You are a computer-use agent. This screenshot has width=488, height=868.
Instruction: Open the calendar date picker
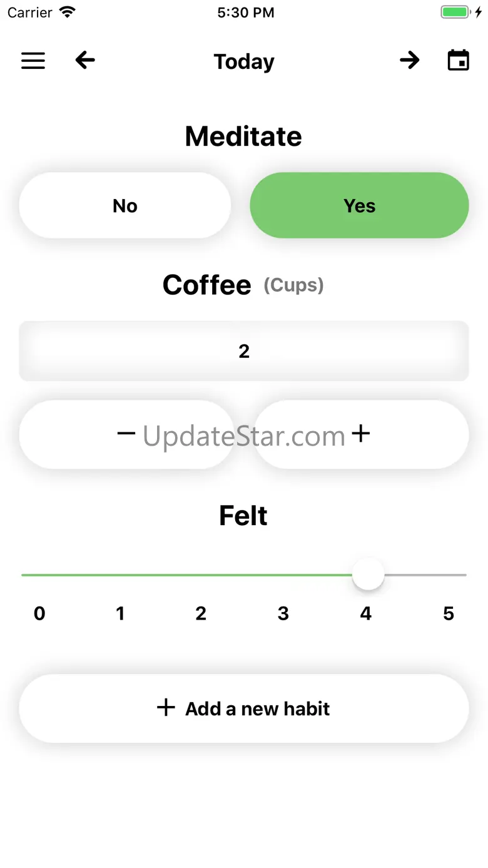coord(458,61)
